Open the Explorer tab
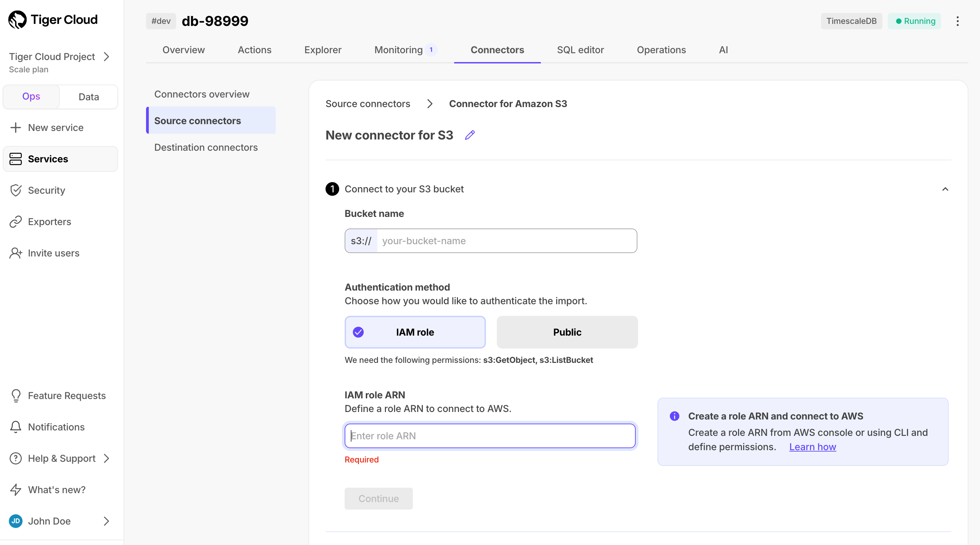 322,50
